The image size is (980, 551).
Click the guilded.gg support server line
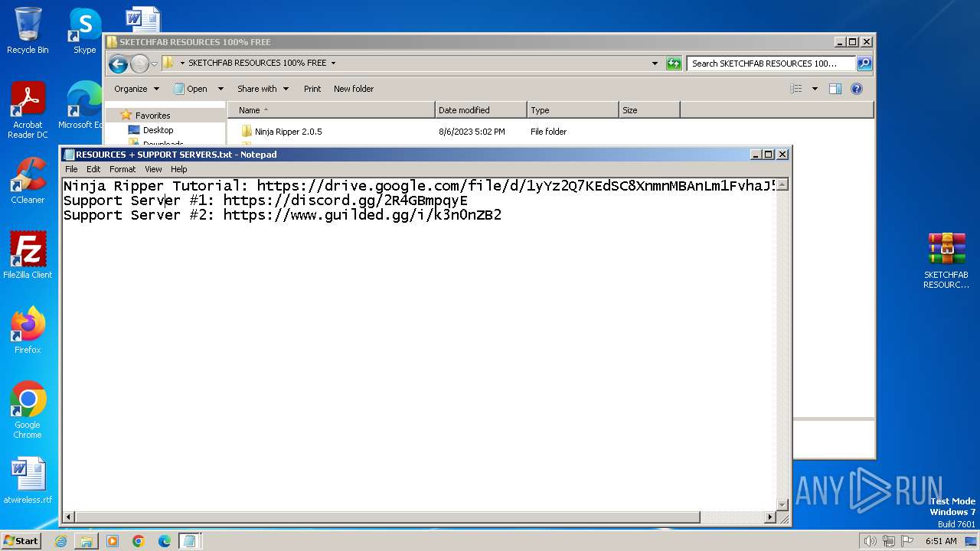[282, 215]
